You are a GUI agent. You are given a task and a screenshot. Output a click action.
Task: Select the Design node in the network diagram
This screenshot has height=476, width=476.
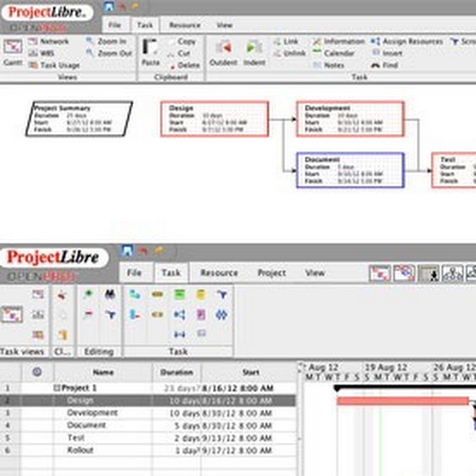pyautogui.click(x=214, y=119)
